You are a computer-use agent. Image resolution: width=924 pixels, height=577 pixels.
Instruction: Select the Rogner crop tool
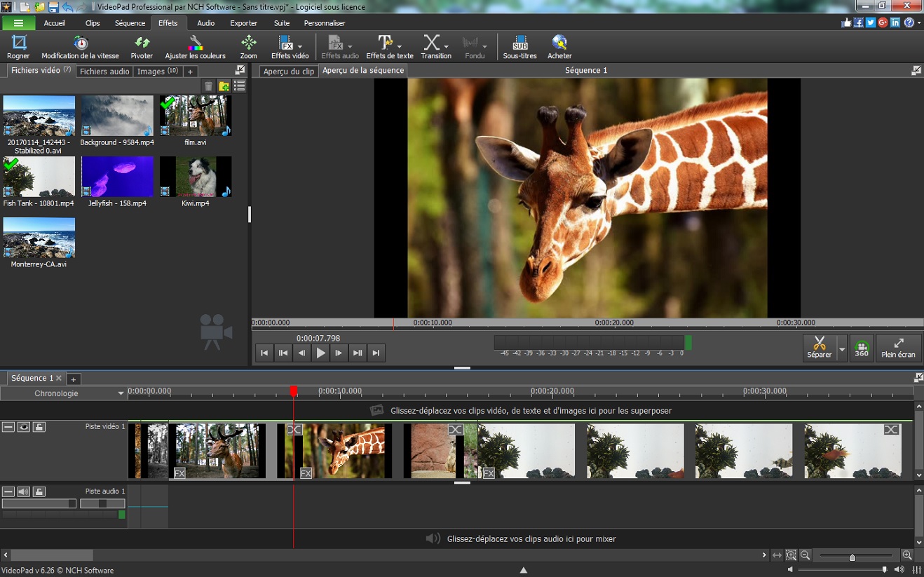[x=18, y=47]
